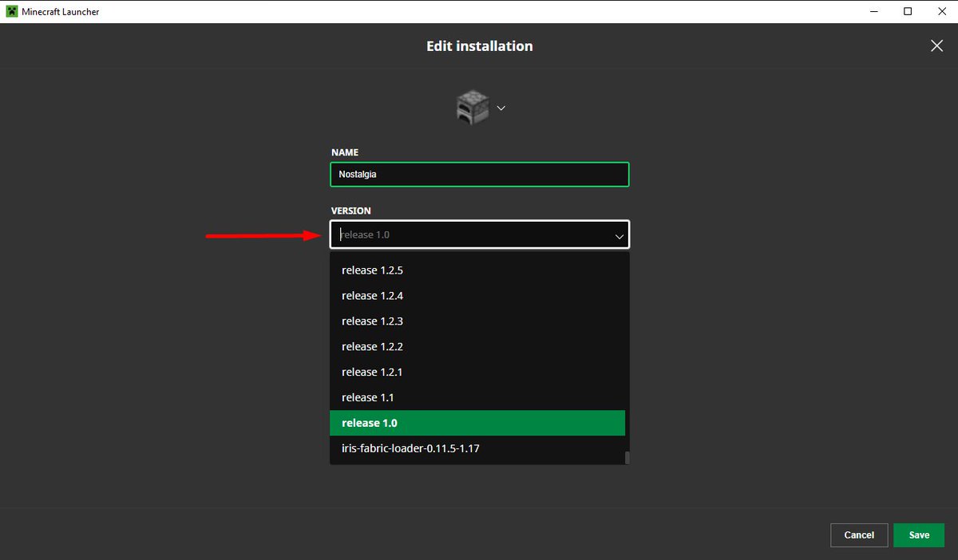
Task: Choose release 1.2.1 from the list
Action: coord(477,373)
